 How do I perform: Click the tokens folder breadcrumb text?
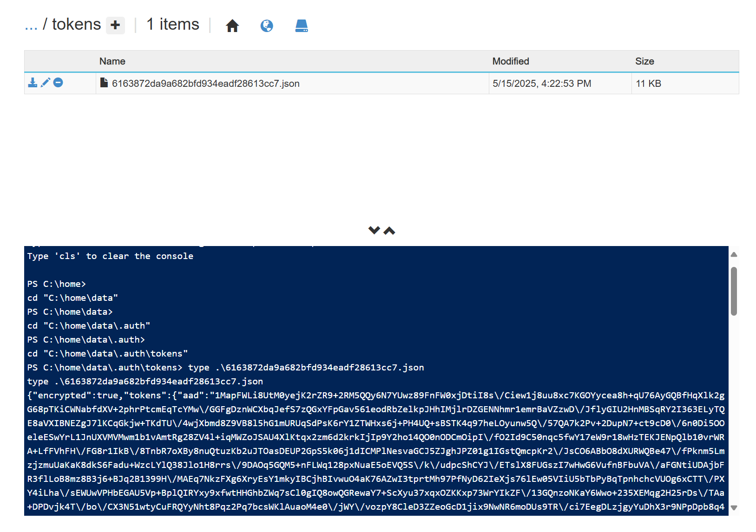[x=76, y=24]
